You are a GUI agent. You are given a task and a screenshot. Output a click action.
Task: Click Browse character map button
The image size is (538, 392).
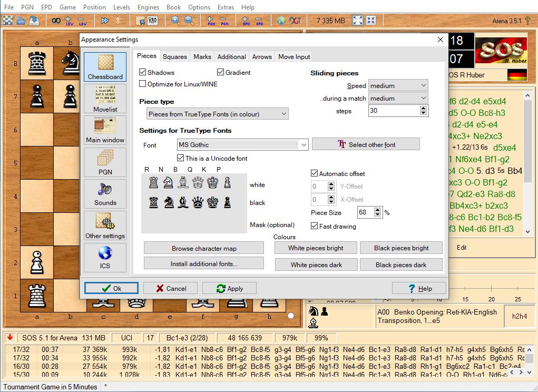pyautogui.click(x=204, y=248)
